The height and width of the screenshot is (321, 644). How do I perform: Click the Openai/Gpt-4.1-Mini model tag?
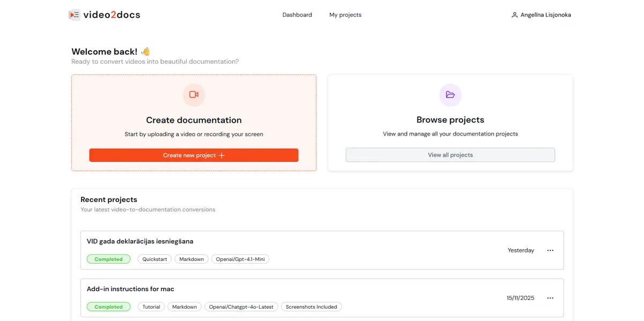240,259
